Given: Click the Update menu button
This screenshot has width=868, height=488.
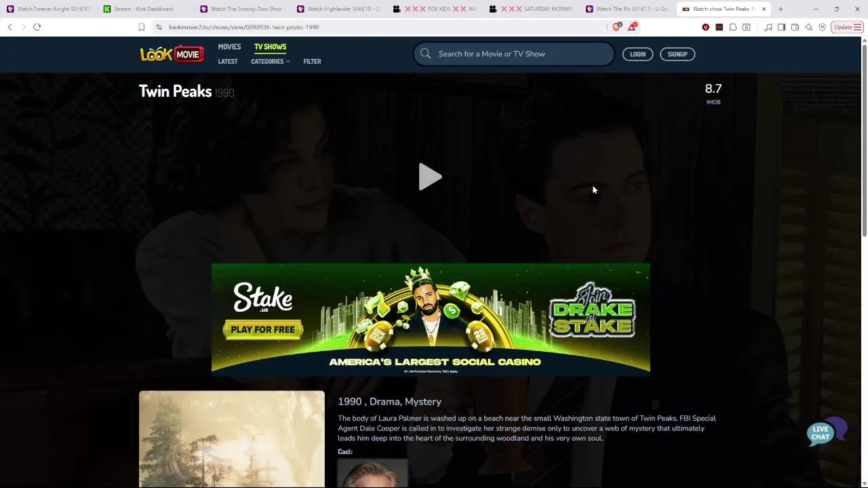Looking at the screenshot, I should [x=847, y=27].
